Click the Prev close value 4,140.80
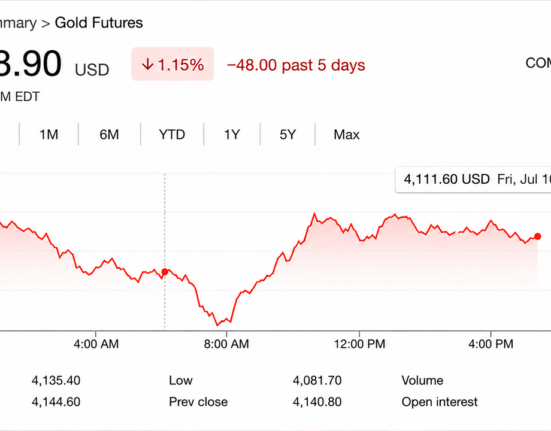 [x=317, y=402]
